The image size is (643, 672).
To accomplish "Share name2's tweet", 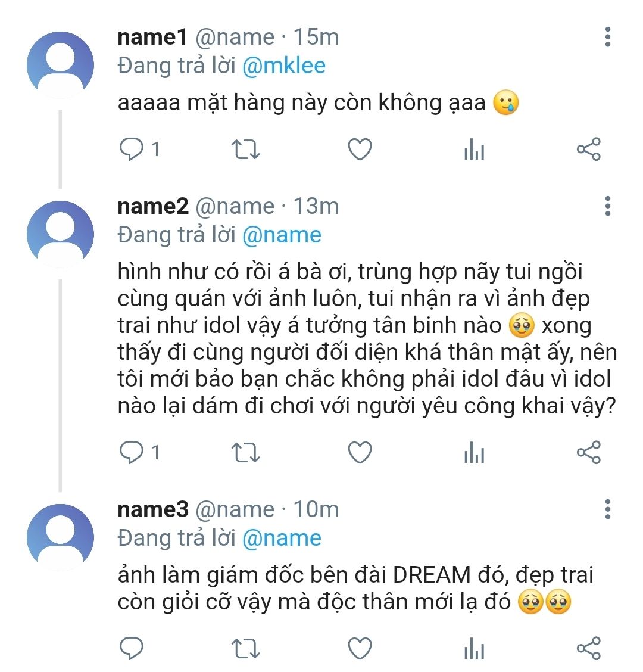I will pos(589,453).
